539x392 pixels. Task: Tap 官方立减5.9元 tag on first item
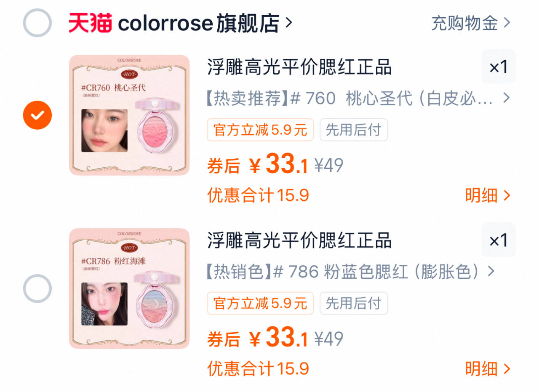tap(260, 130)
